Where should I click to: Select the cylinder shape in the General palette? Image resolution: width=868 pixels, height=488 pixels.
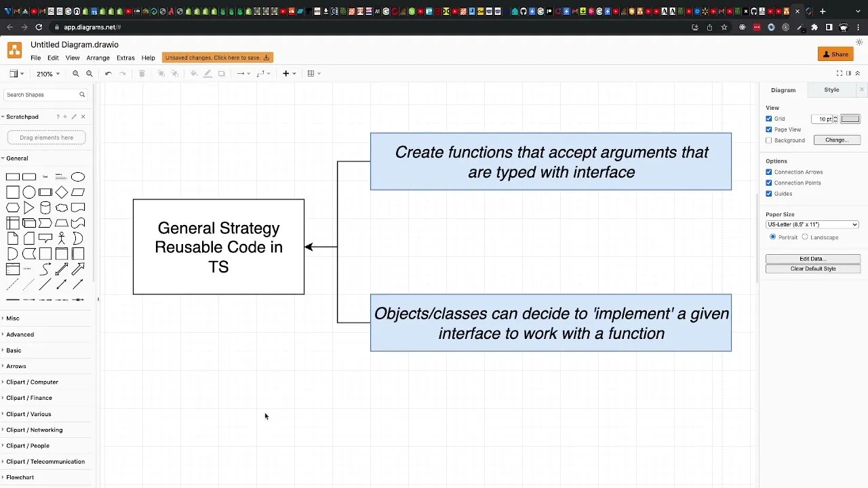point(45,207)
